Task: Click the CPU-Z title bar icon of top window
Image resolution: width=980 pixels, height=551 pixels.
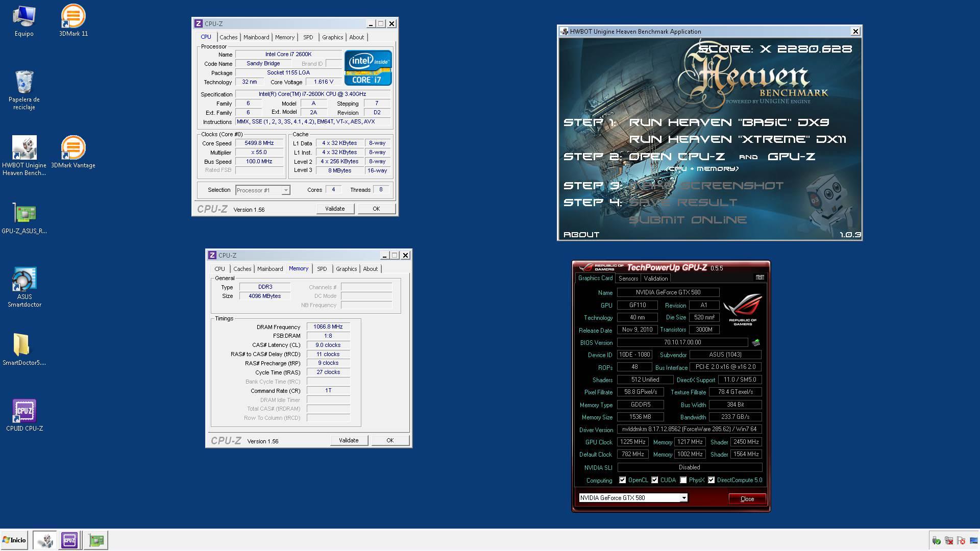Action: coord(199,23)
